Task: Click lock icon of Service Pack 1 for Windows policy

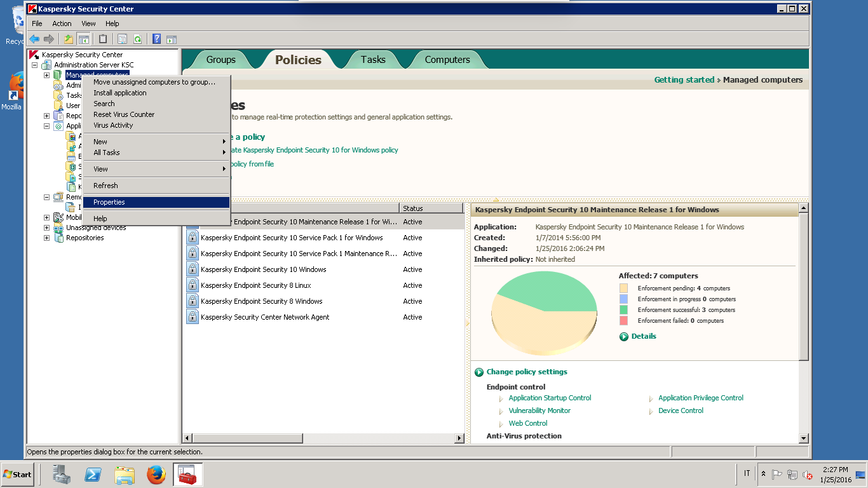Action: pyautogui.click(x=193, y=237)
